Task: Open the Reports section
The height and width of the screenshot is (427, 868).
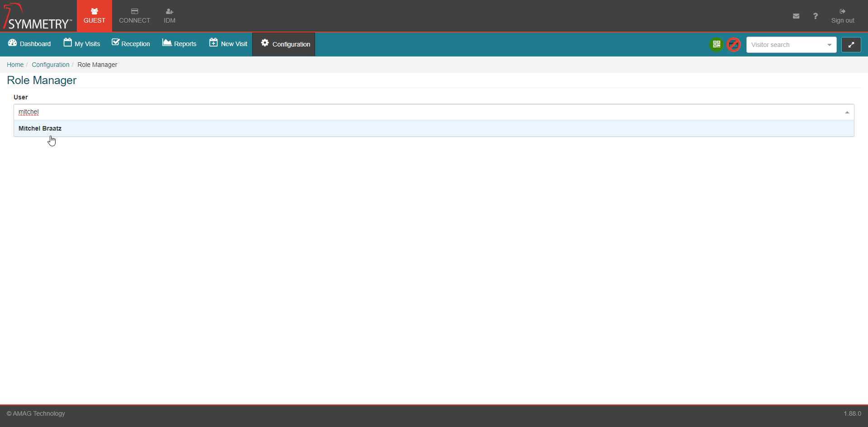Action: 179,44
